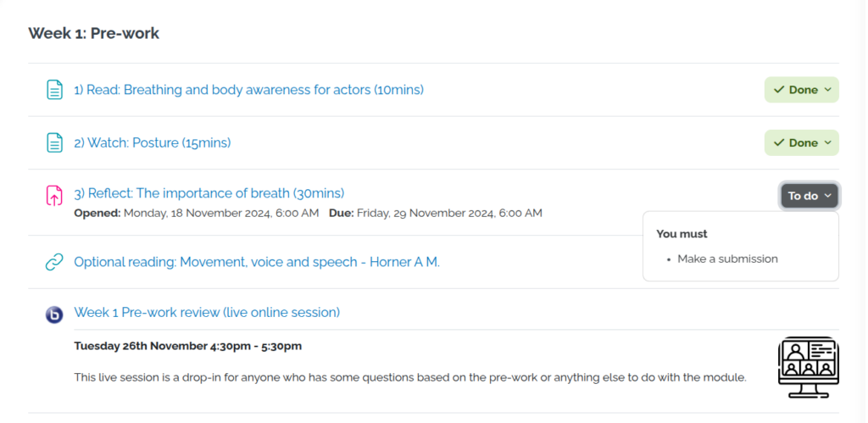Toggle completion for Watch: Posture Done button

coord(801,143)
